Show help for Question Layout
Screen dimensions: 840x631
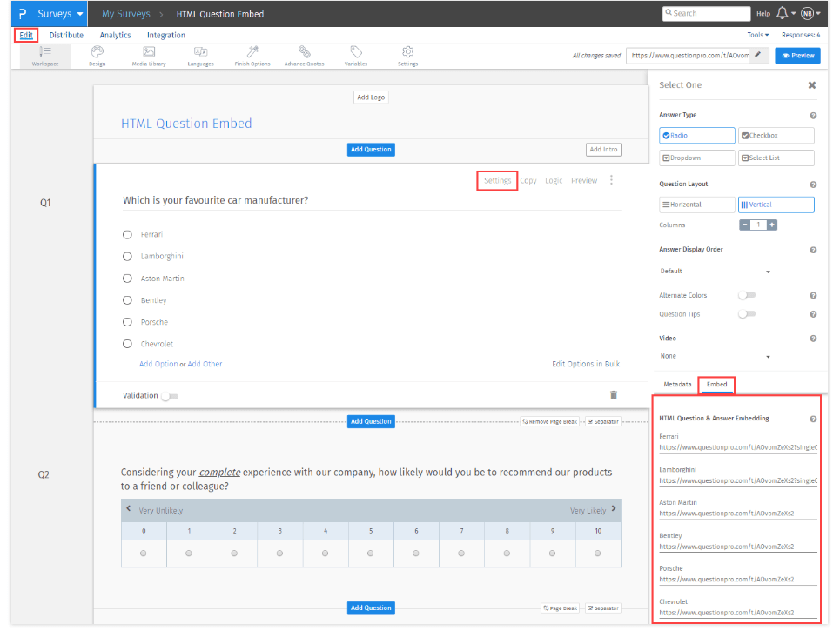(813, 185)
